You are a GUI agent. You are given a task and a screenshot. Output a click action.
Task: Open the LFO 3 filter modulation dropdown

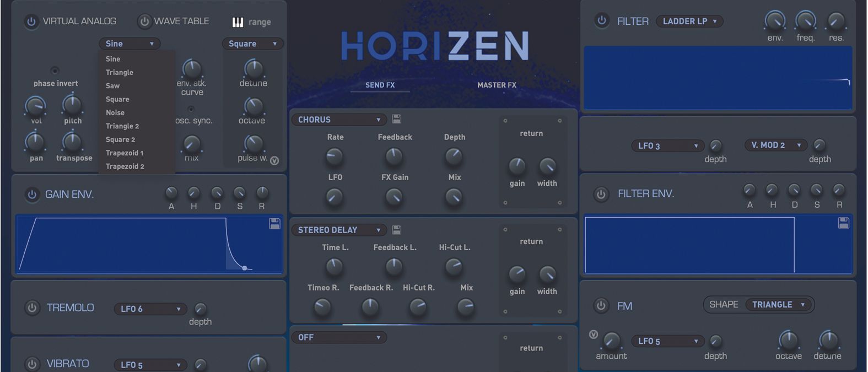click(x=668, y=145)
